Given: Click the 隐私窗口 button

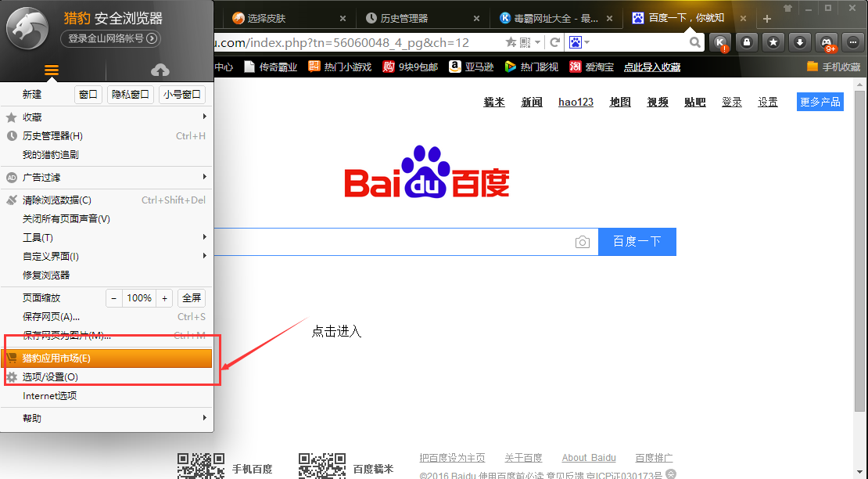Looking at the screenshot, I should [130, 95].
